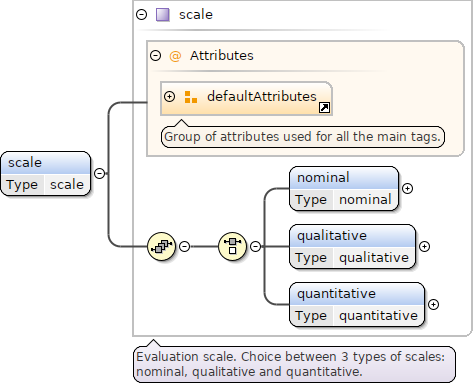Viewport: 474px width, 386px height.
Task: Click the defaultAttributes orange group icon
Action: (x=191, y=97)
